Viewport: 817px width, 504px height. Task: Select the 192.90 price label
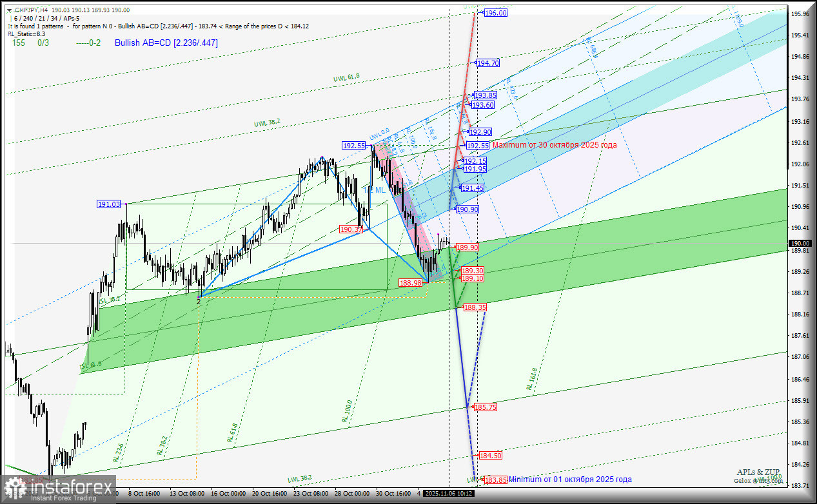480,132
